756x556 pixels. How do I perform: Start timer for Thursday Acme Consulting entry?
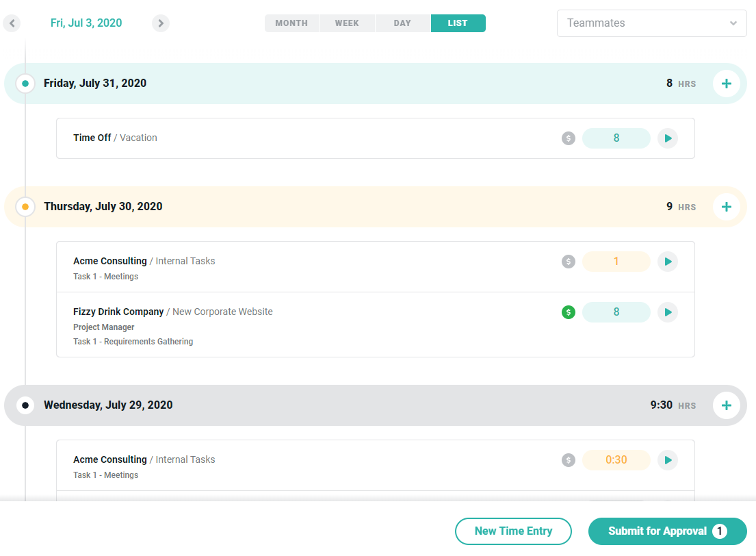[668, 262]
